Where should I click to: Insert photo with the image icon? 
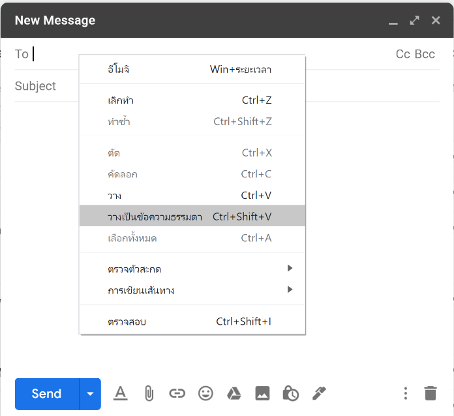coord(262,394)
